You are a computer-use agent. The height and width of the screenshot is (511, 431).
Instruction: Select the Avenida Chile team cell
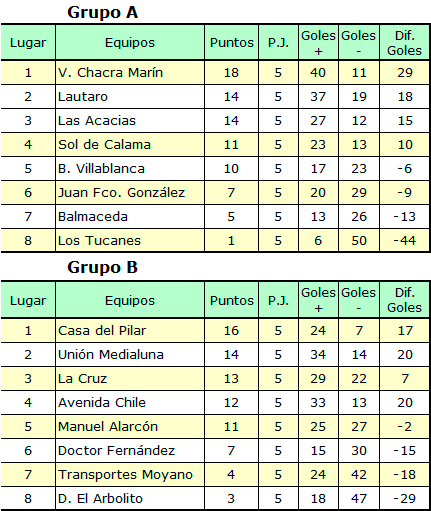tap(130, 402)
